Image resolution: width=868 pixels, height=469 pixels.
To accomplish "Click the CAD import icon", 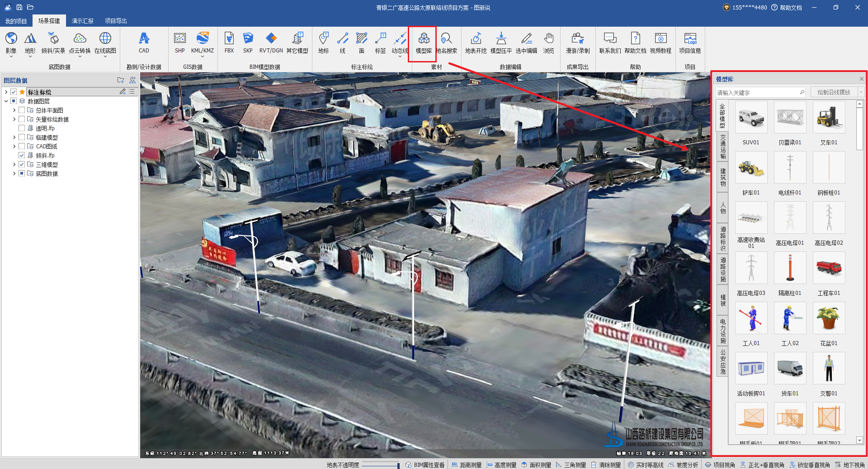I will 144,43.
